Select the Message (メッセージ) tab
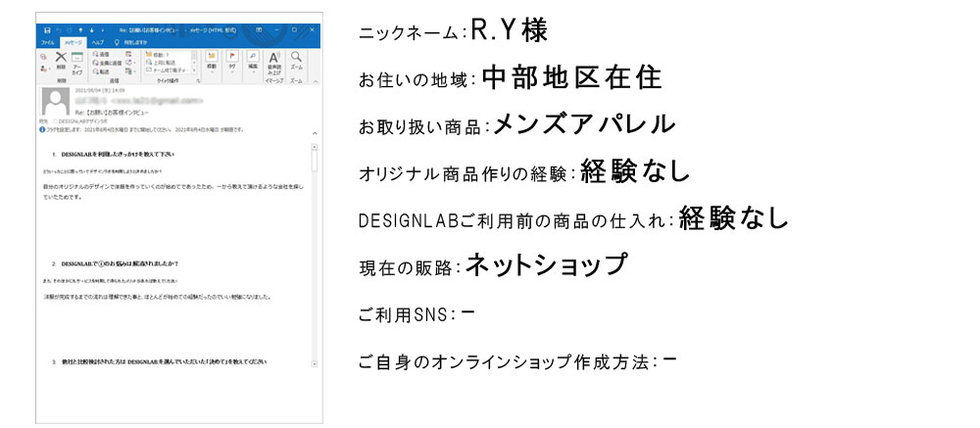The width and height of the screenshot is (980, 428). pyautogui.click(x=73, y=44)
